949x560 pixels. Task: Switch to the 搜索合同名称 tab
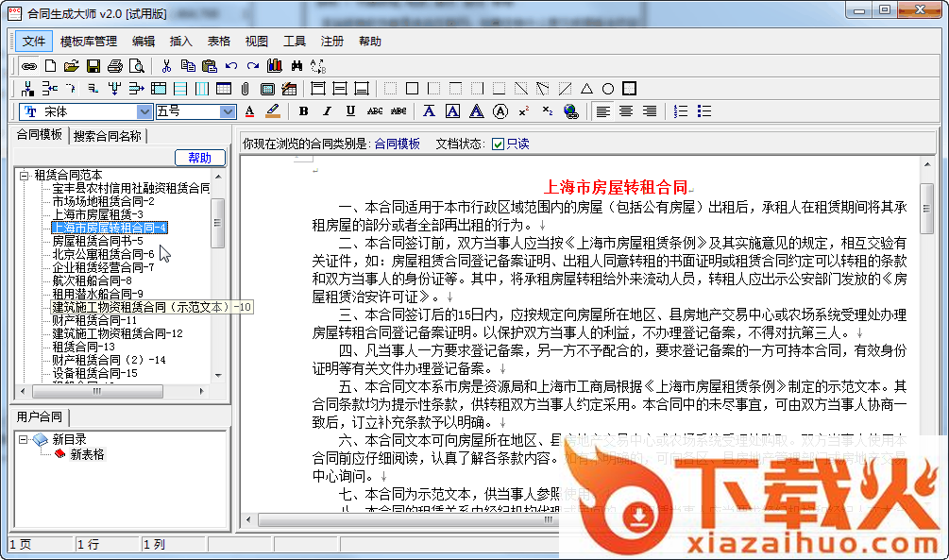coord(107,135)
